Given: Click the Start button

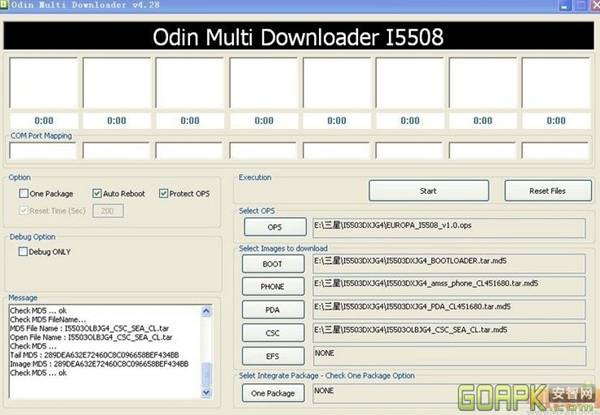Looking at the screenshot, I should [x=429, y=190].
